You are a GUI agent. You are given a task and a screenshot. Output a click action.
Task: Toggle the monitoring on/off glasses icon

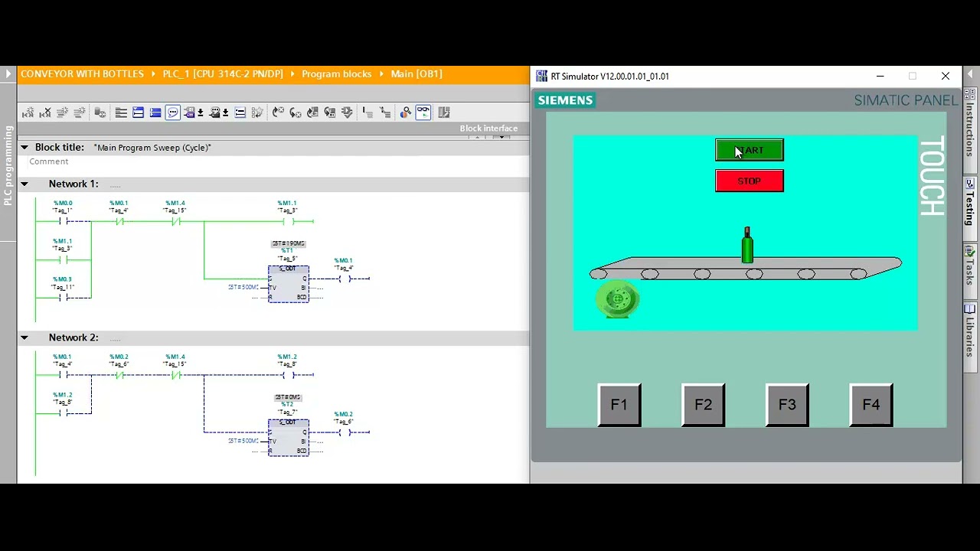423,112
